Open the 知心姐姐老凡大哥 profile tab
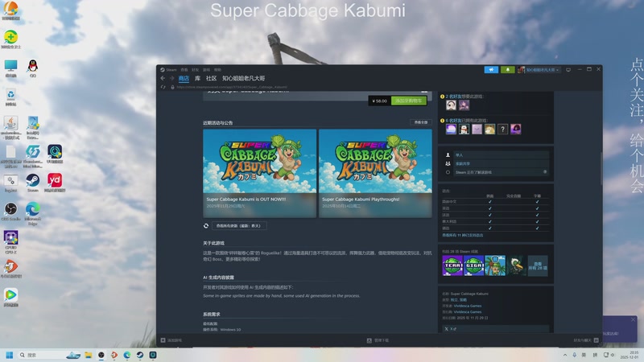Image resolution: width=644 pixels, height=362 pixels. coord(244,78)
